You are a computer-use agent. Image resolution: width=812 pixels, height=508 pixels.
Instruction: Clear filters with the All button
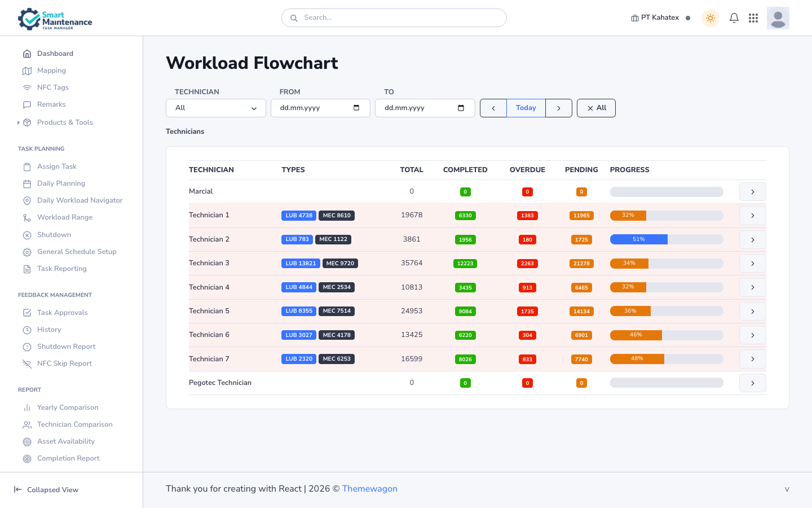[596, 108]
